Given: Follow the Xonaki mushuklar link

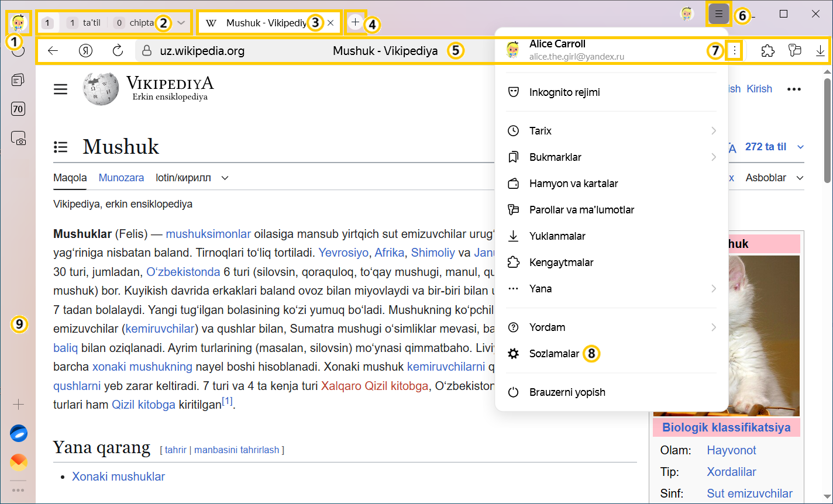Looking at the screenshot, I should point(118,477).
